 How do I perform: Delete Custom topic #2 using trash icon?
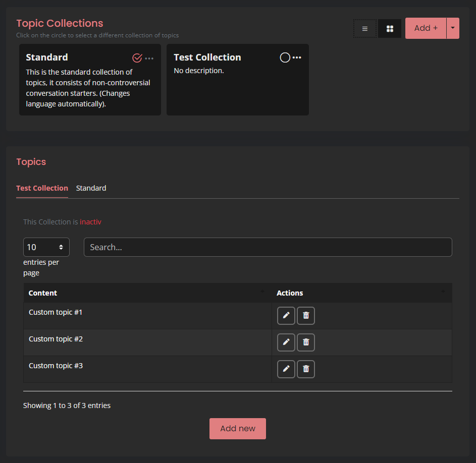(306, 342)
